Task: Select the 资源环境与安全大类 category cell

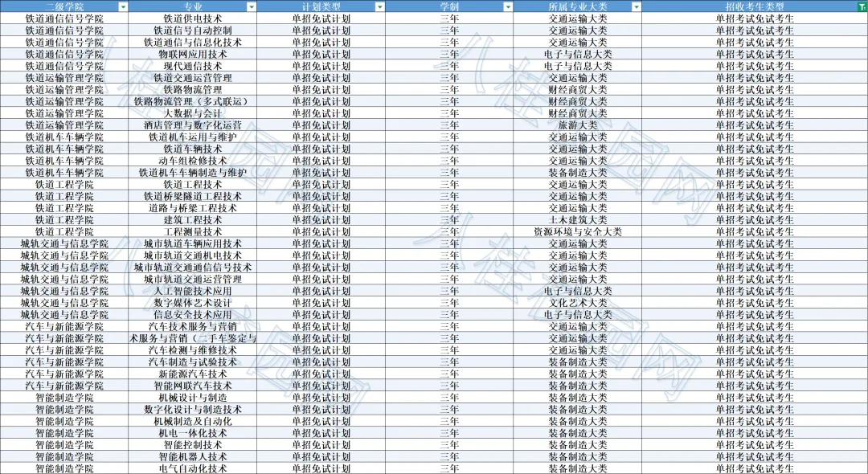Action: (578, 231)
